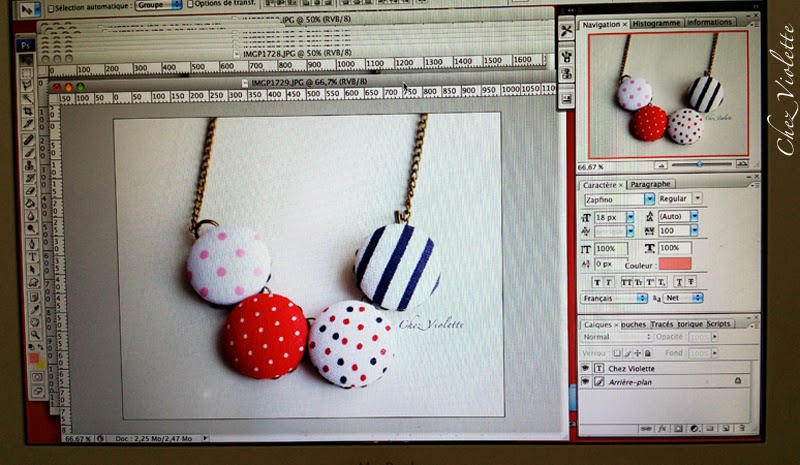This screenshot has height=465, width=800.
Task: Select the Horizontal Type tool
Action: tap(32, 257)
